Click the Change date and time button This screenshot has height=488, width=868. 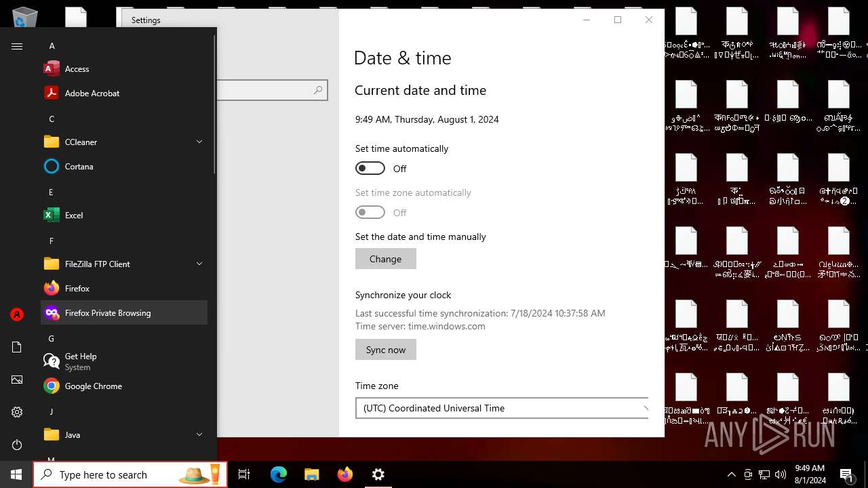click(x=385, y=259)
